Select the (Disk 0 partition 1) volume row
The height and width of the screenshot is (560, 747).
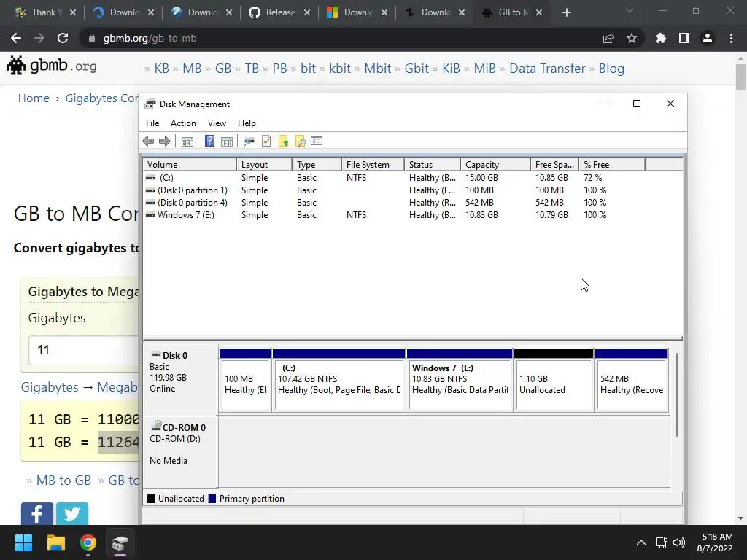[413, 190]
